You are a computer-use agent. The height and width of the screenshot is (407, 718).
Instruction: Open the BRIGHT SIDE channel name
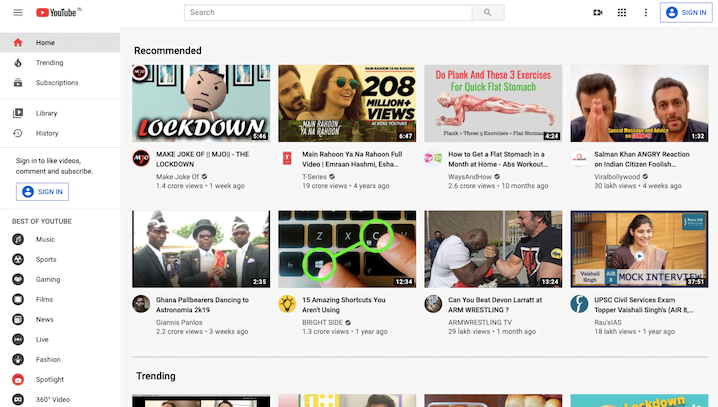tap(322, 322)
